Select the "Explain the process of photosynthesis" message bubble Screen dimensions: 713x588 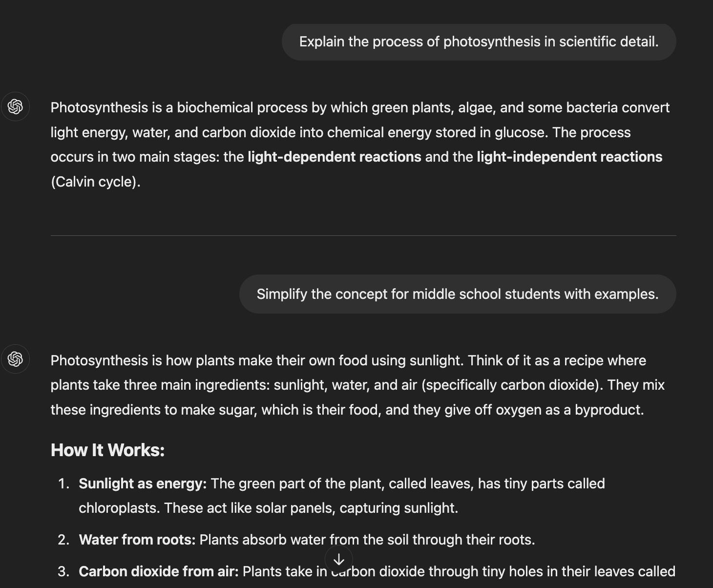pyautogui.click(x=479, y=42)
